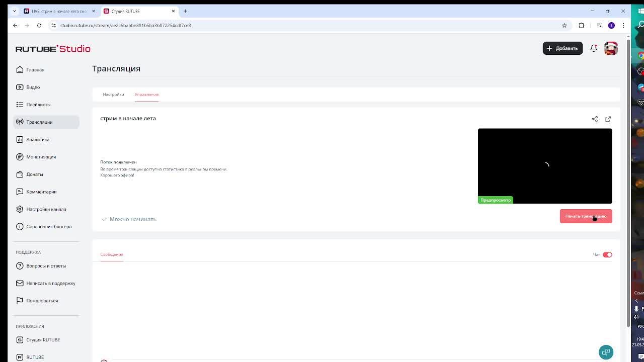Close the Студия RUTUBE browser tab
The width and height of the screenshot is (644, 362).
173,11
